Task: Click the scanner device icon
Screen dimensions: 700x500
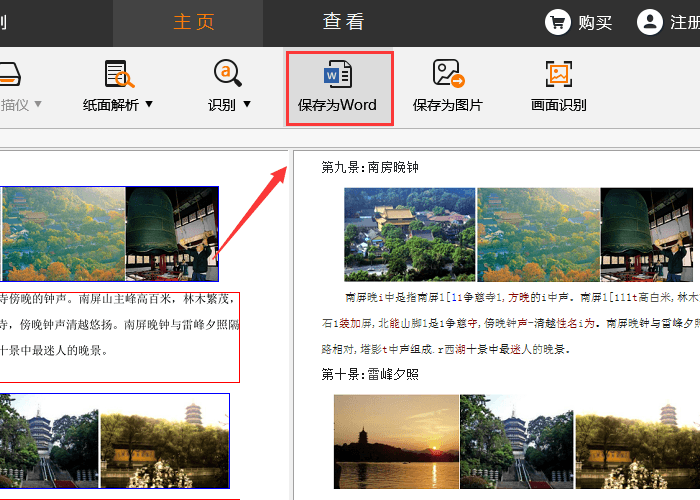Action: click(x=8, y=75)
